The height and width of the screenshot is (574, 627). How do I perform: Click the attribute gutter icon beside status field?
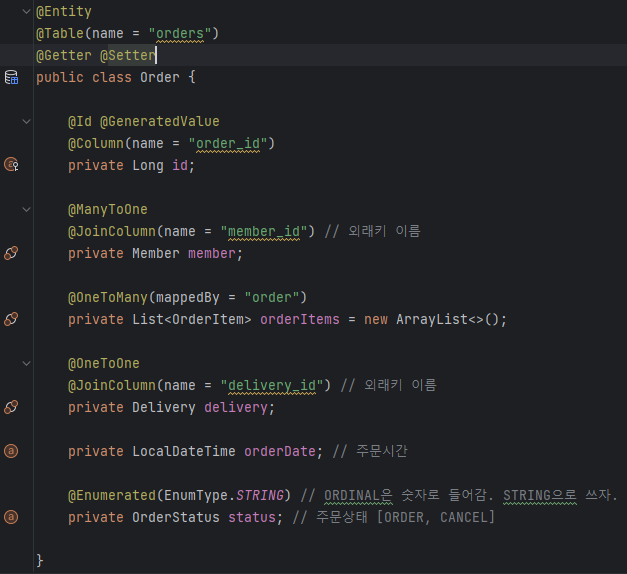click(11, 517)
